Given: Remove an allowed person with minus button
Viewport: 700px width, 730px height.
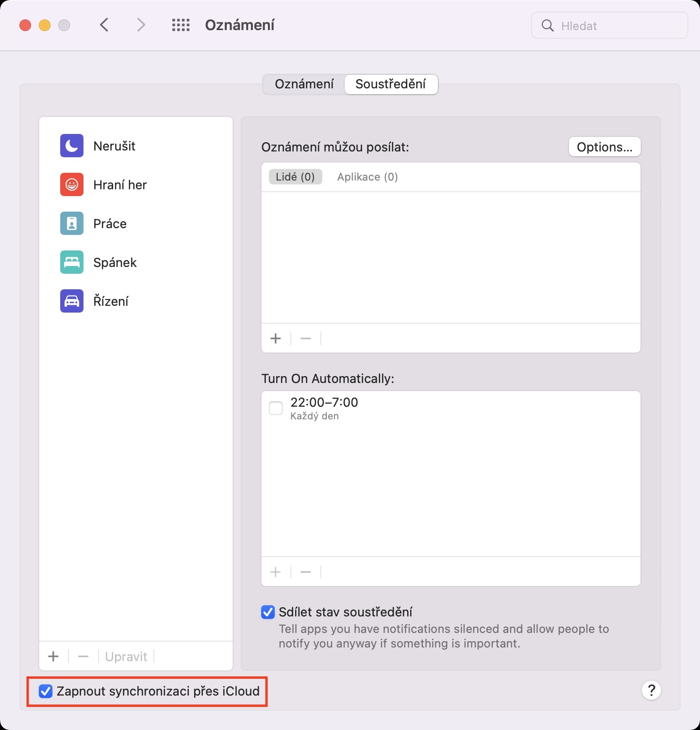Looking at the screenshot, I should click(x=305, y=338).
